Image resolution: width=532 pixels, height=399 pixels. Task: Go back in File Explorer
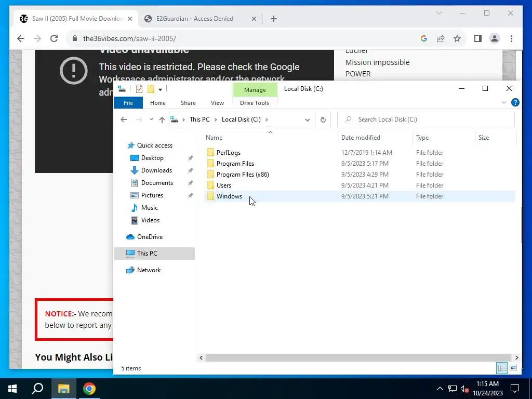tap(124, 119)
